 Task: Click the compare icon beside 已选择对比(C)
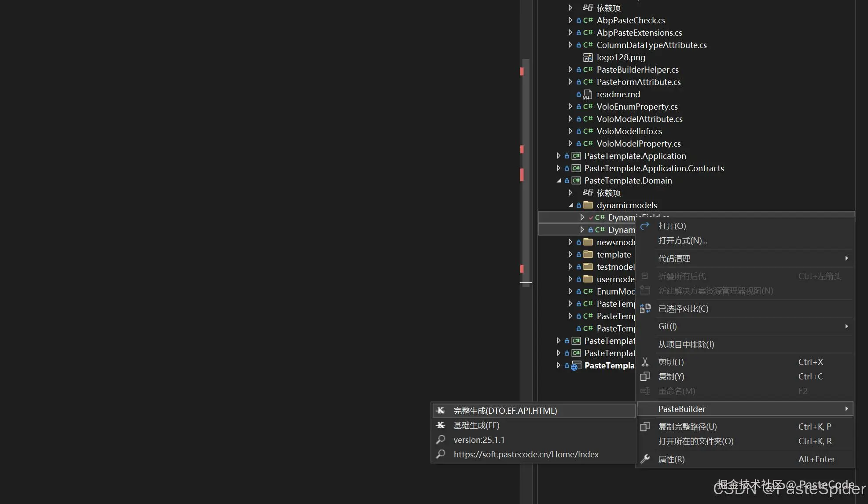point(645,309)
